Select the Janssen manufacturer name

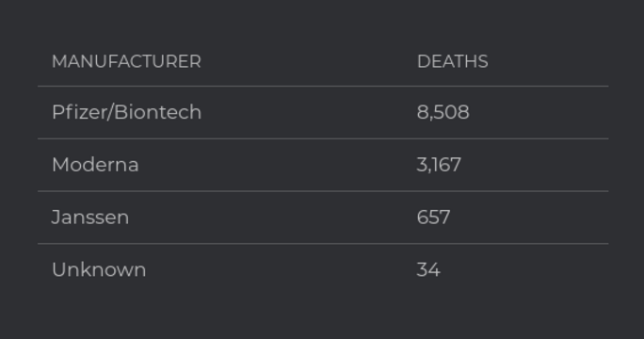point(90,217)
